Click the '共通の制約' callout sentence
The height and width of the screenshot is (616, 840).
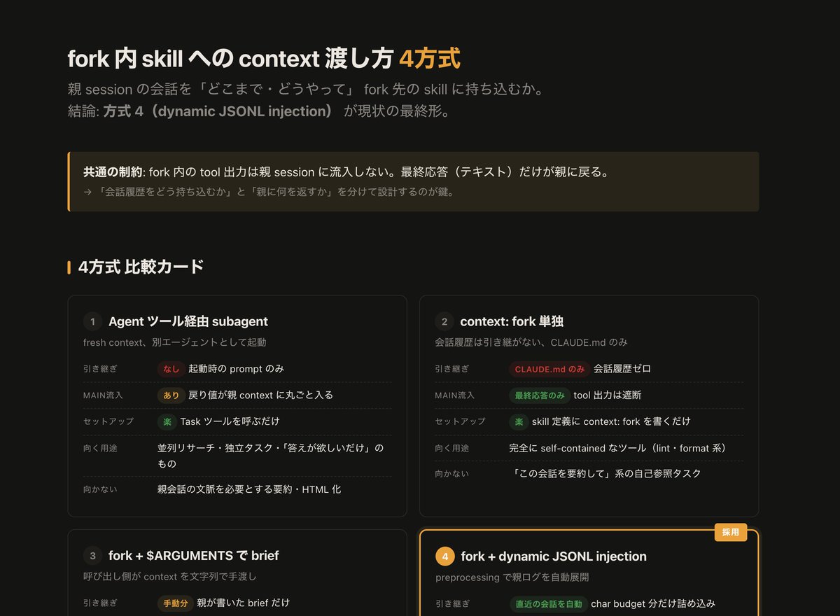coord(347,172)
